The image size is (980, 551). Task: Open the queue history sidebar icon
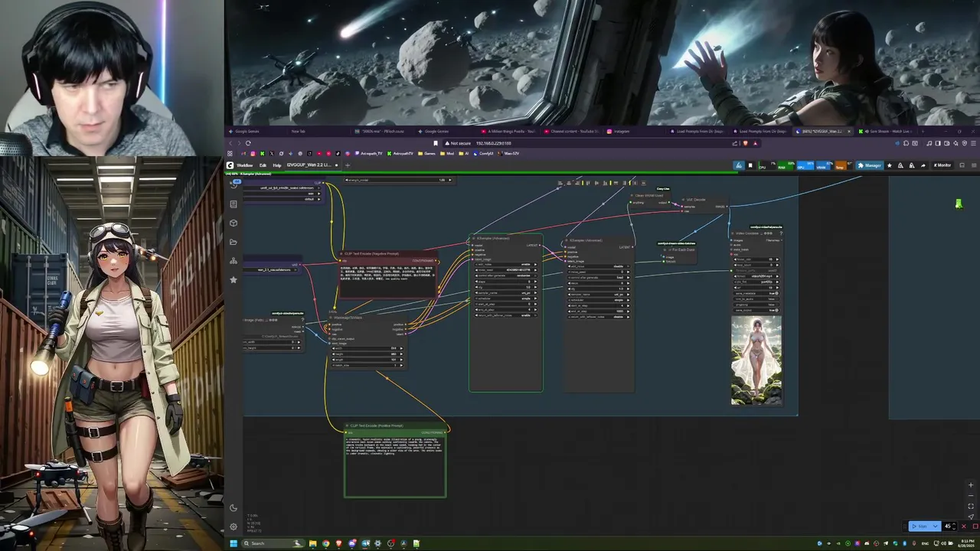(x=234, y=184)
